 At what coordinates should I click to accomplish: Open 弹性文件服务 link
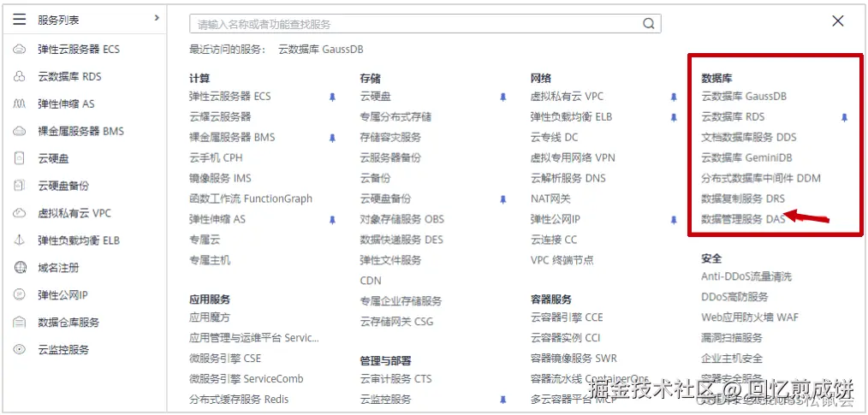tap(390, 260)
